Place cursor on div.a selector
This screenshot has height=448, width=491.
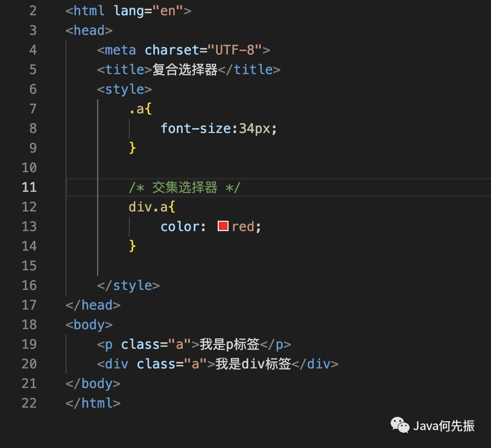(x=148, y=207)
